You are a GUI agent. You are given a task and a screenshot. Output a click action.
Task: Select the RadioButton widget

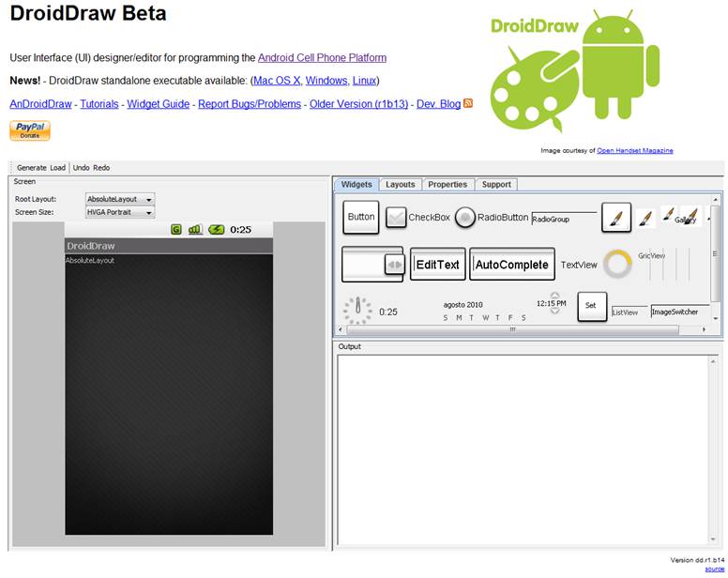click(492, 218)
